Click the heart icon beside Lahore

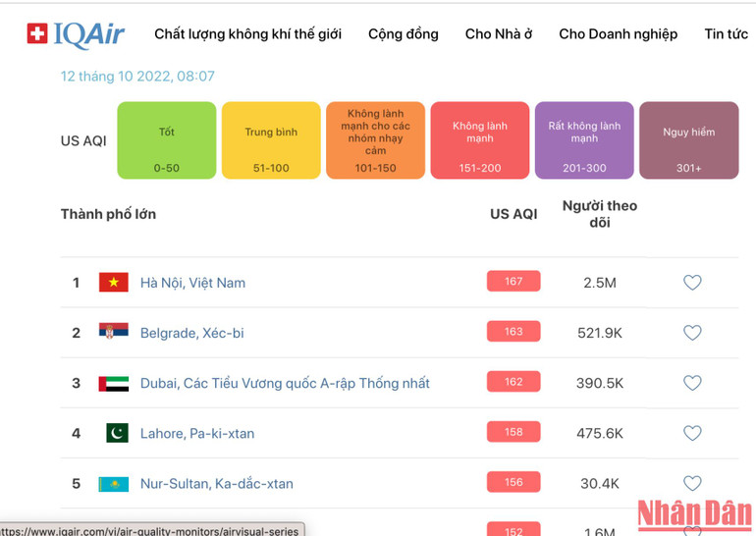[x=692, y=433]
